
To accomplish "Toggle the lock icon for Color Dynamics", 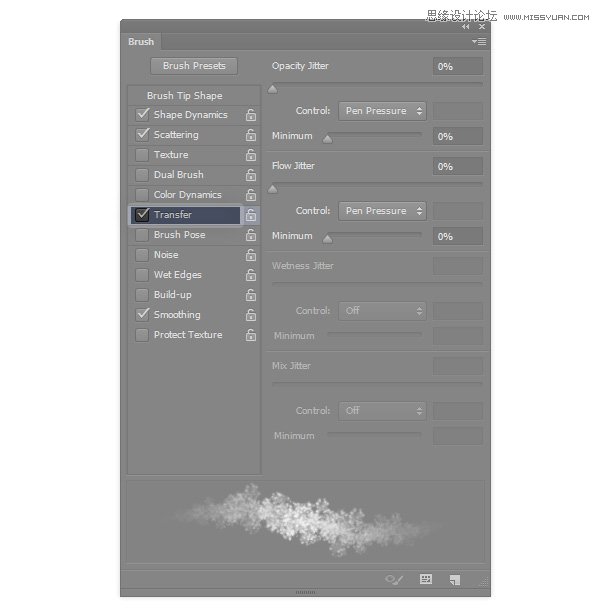I will tap(251, 195).
